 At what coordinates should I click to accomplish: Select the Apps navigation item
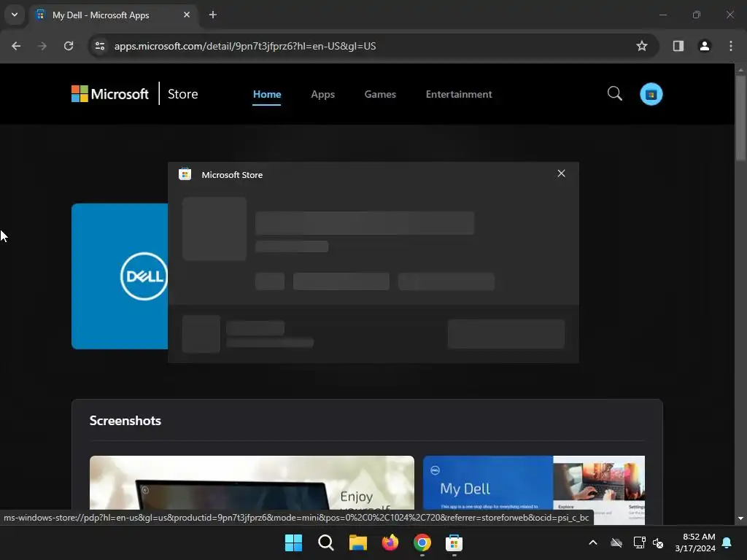point(323,94)
